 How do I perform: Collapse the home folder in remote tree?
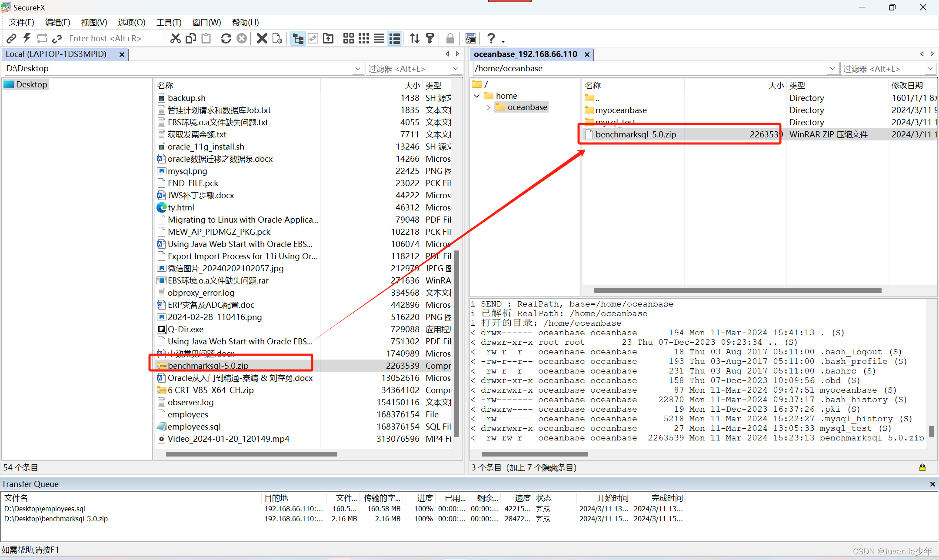click(x=477, y=96)
